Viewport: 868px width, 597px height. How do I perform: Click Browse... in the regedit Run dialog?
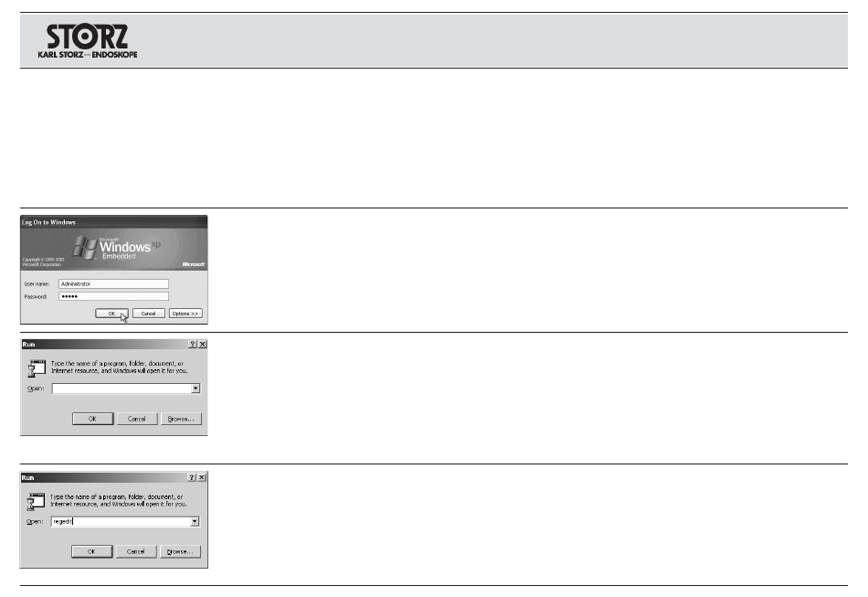tap(180, 551)
